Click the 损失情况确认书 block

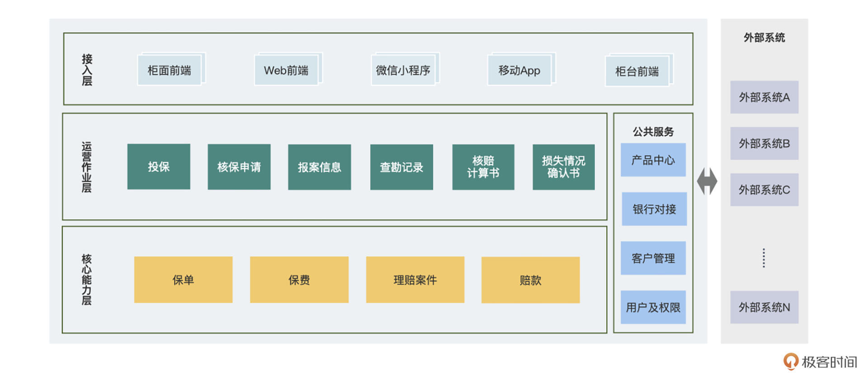click(x=564, y=167)
